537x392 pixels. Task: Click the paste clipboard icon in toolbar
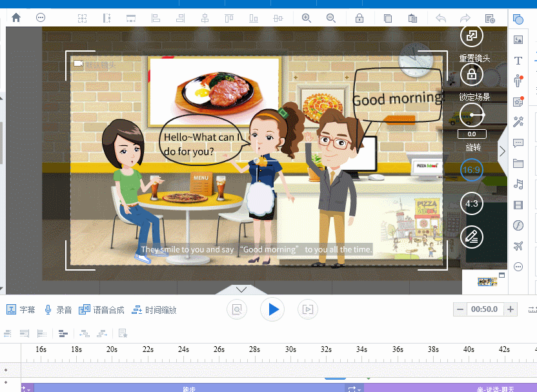[x=412, y=18]
